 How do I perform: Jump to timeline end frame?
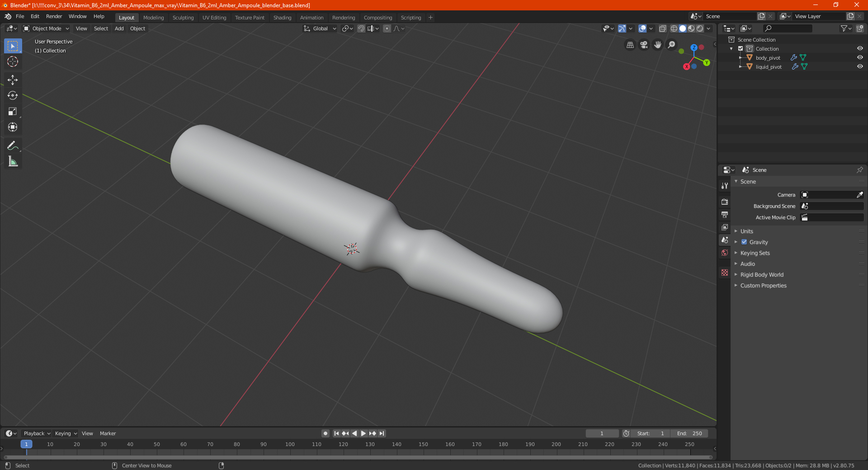pos(382,433)
